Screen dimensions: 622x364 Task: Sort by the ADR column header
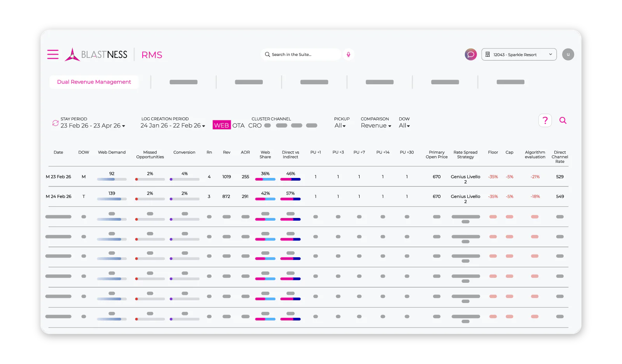coord(245,152)
